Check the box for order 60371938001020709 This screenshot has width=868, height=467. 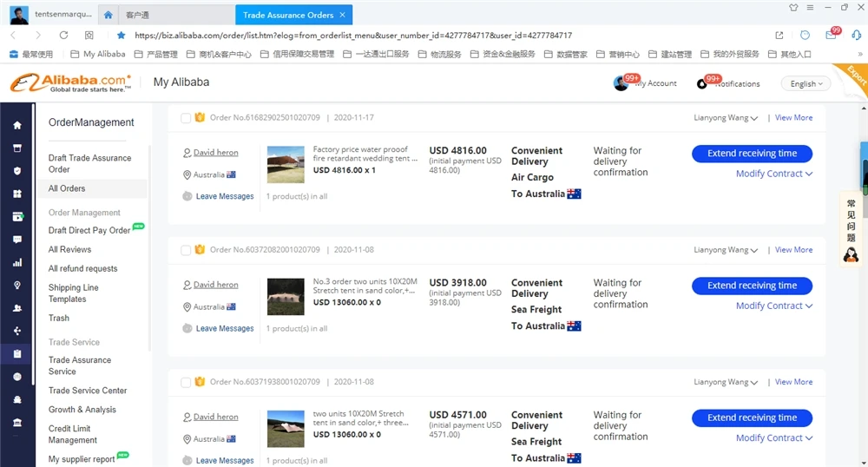(x=186, y=382)
